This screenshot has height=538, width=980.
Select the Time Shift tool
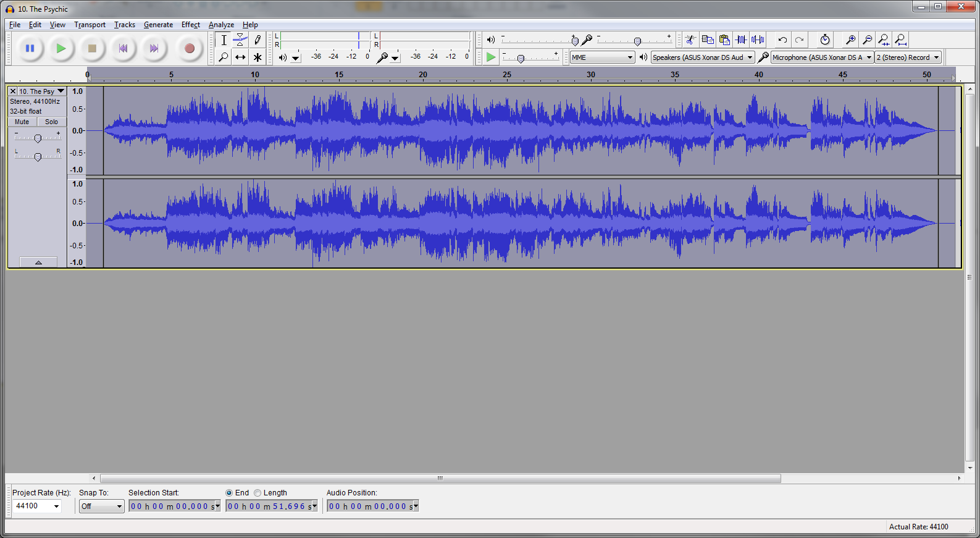240,57
